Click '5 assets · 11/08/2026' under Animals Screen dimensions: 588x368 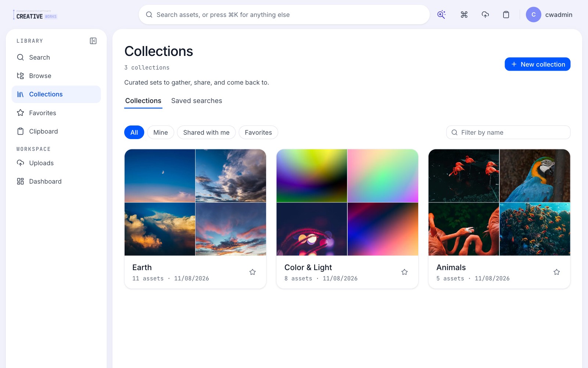click(x=473, y=279)
